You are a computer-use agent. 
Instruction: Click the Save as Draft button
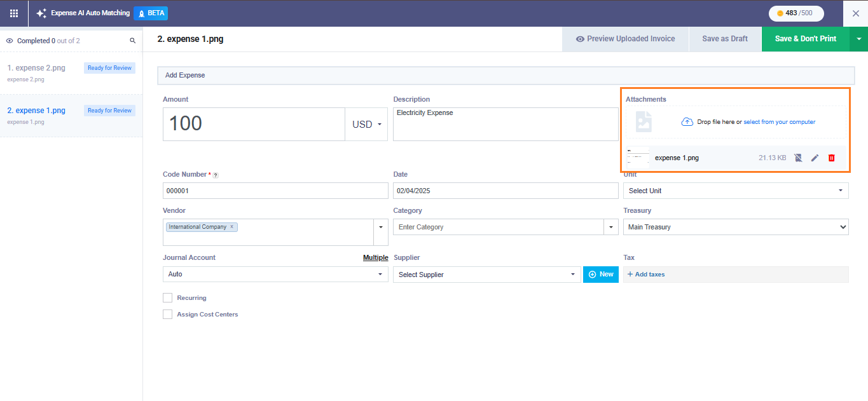(x=725, y=39)
